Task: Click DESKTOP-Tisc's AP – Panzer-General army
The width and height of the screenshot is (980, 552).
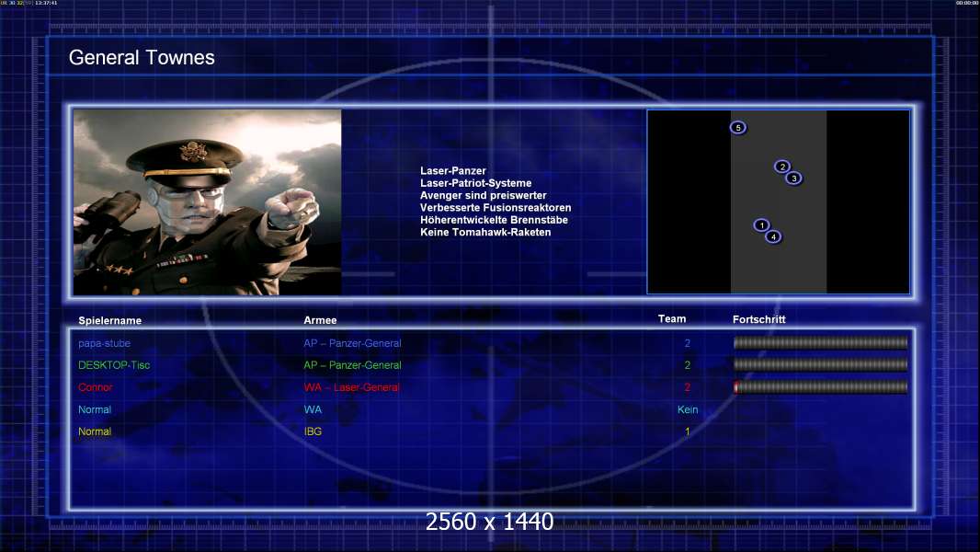Action: point(352,365)
